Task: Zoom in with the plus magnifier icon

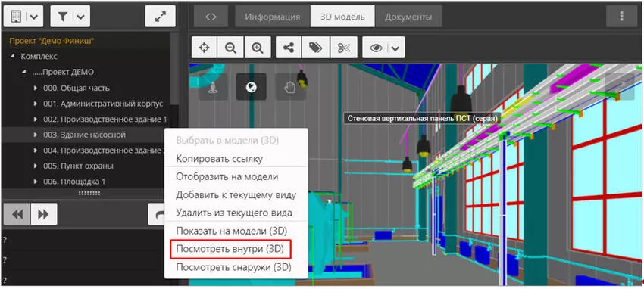Action: (x=258, y=48)
